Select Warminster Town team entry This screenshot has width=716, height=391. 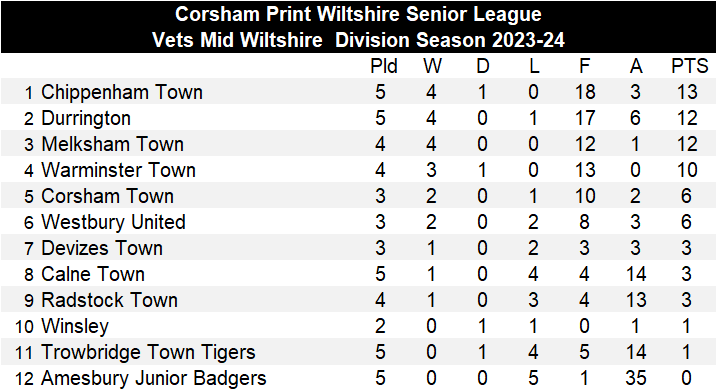(118, 170)
